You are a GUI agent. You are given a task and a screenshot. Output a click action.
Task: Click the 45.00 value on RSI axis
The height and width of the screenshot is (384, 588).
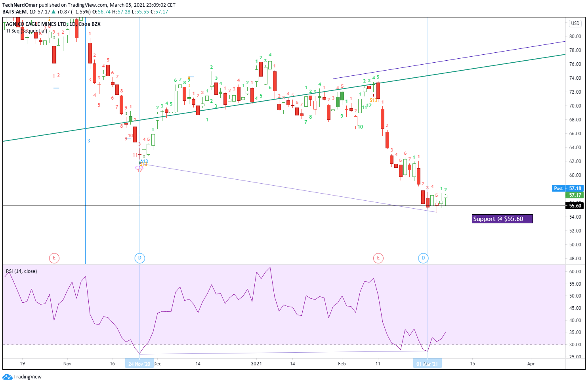pos(575,308)
